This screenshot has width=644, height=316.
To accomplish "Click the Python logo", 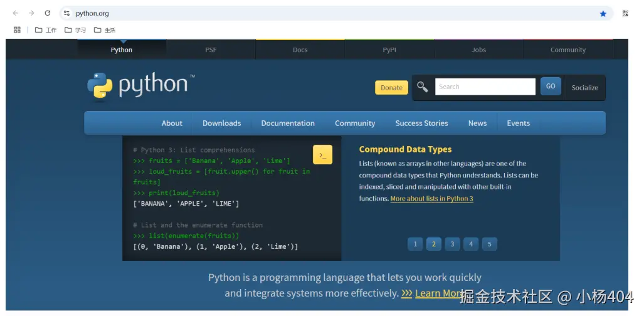I will tap(141, 85).
